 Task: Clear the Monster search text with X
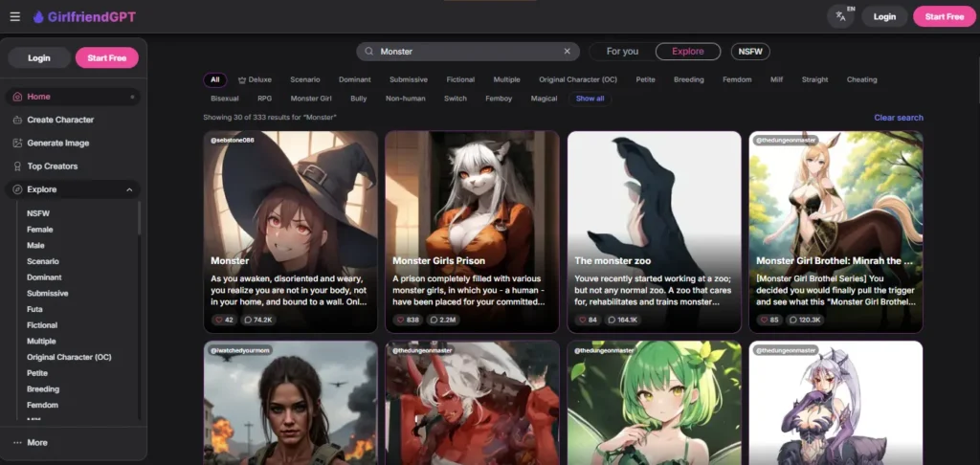tap(567, 52)
